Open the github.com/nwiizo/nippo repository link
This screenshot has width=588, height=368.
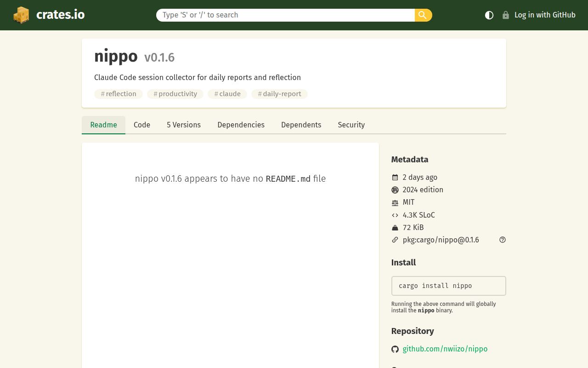pos(445,349)
